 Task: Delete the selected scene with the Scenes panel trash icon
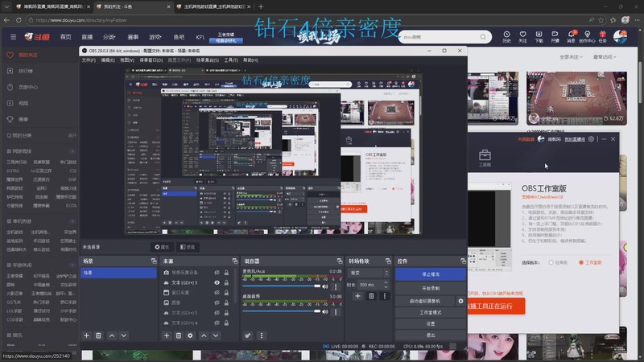(98, 335)
